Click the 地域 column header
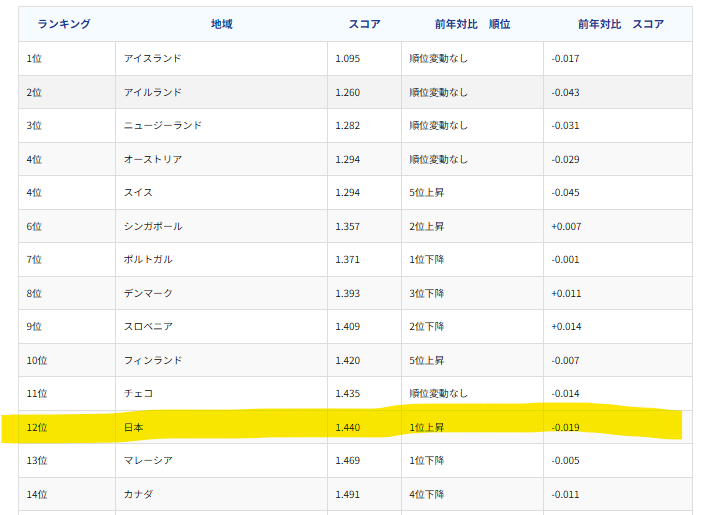 coord(221,24)
